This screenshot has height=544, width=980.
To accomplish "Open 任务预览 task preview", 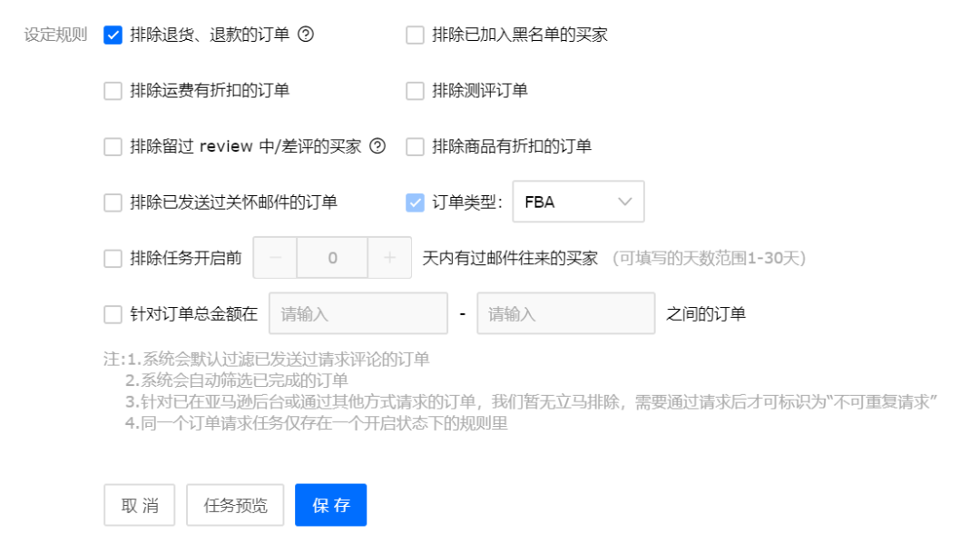I will 235,505.
